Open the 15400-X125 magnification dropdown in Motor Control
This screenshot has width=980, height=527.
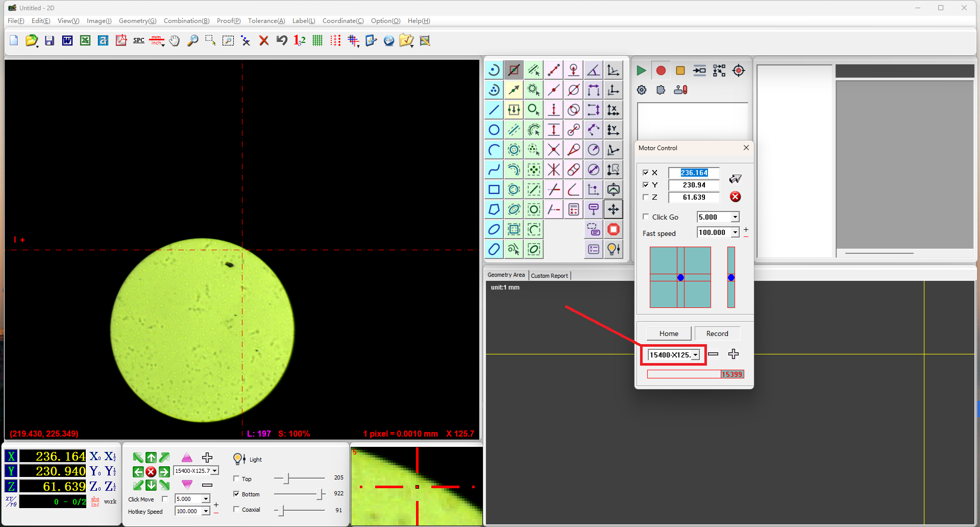pyautogui.click(x=695, y=355)
